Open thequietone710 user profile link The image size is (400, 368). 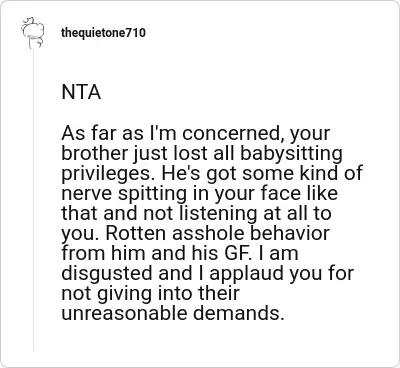coord(103,33)
